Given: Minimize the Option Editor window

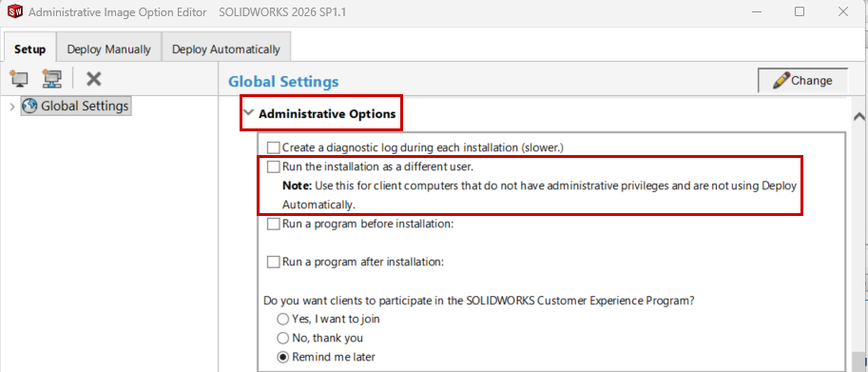Looking at the screenshot, I should 757,11.
